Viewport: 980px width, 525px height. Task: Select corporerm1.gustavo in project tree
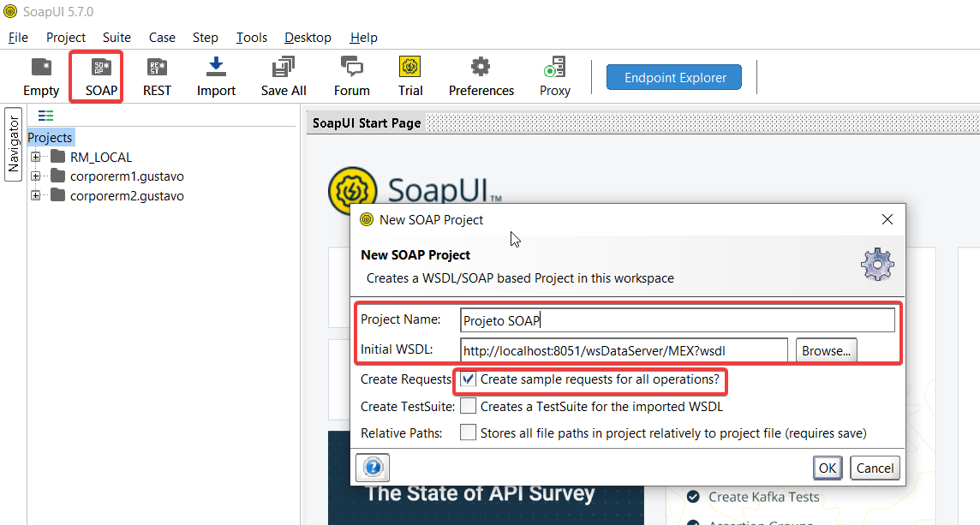(127, 176)
